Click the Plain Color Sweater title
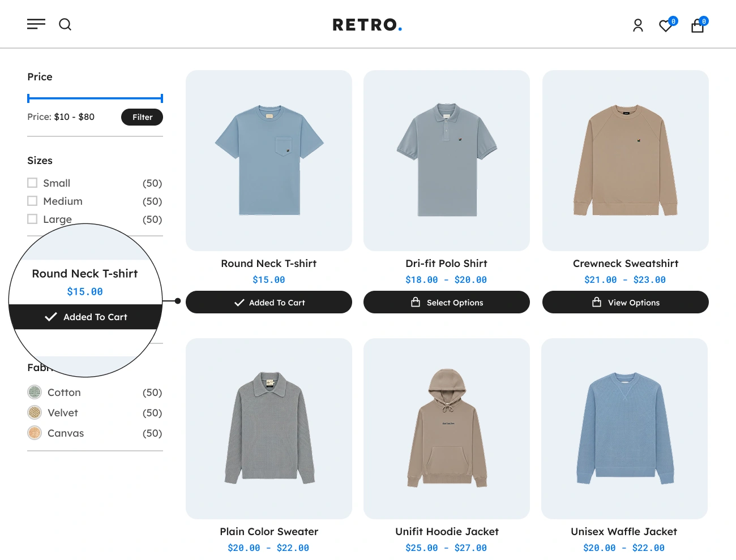The image size is (736, 560). [269, 532]
